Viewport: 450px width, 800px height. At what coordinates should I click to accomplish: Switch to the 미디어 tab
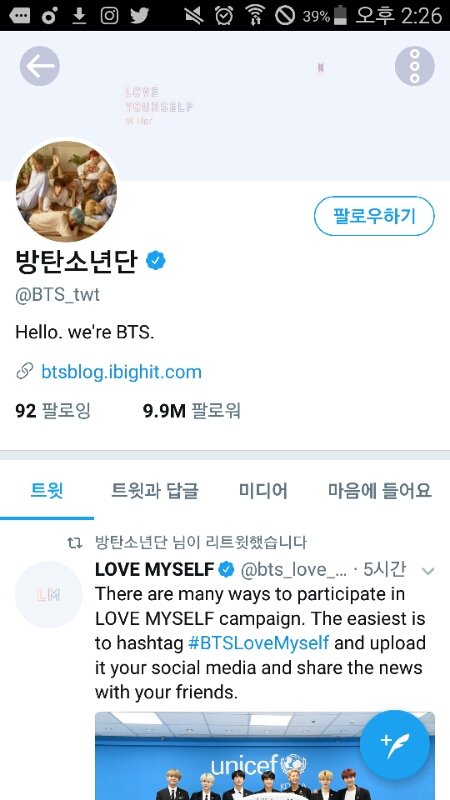263,491
